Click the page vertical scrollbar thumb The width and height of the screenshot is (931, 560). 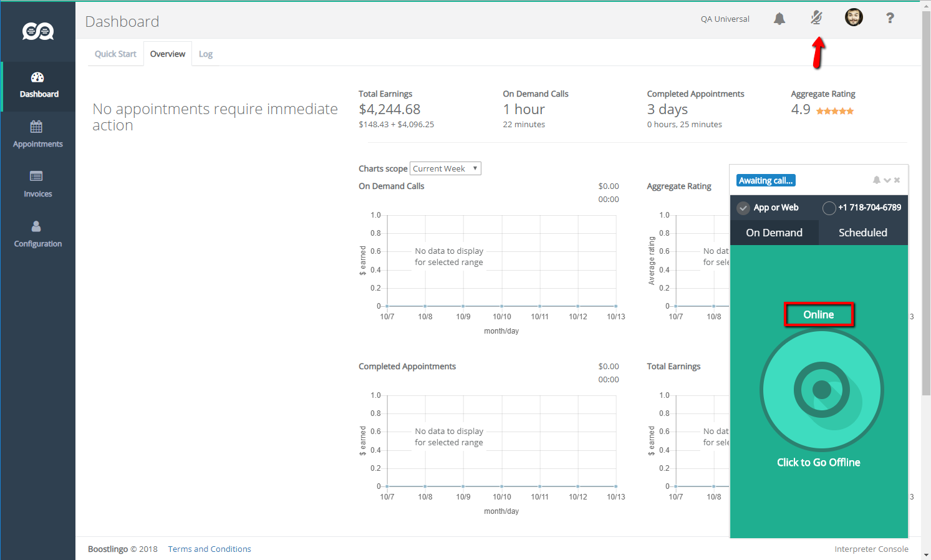(x=926, y=203)
